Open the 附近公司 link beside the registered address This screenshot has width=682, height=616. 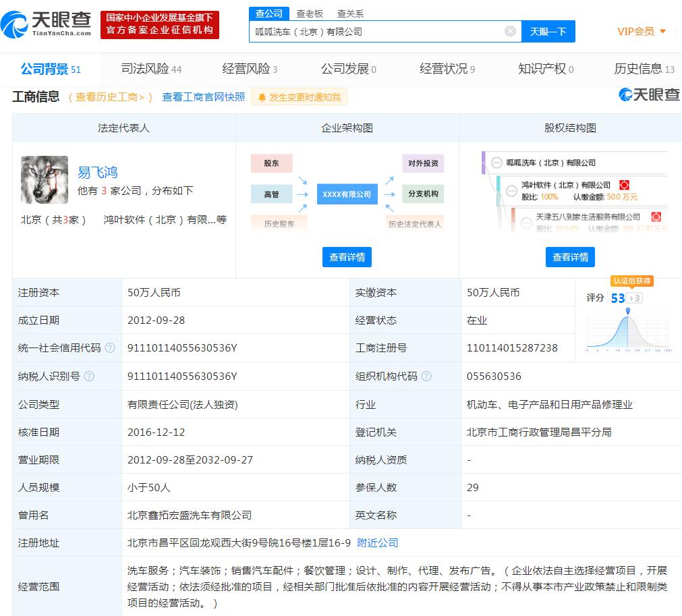click(378, 542)
